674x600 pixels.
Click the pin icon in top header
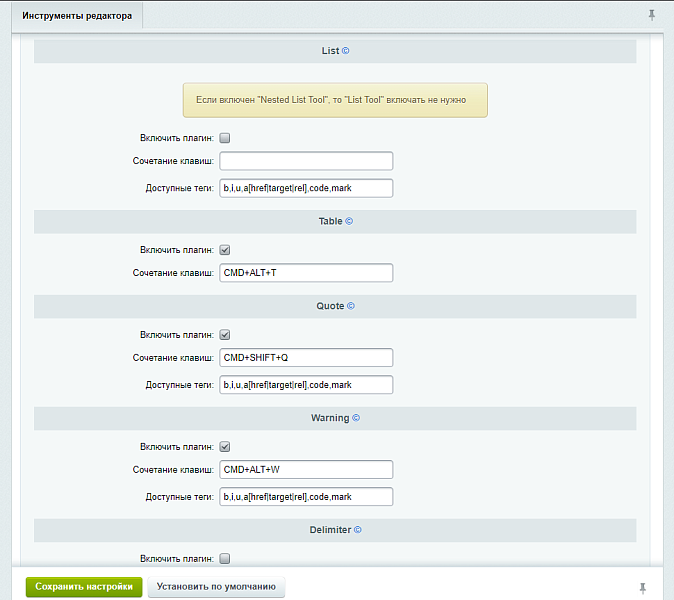click(x=653, y=15)
